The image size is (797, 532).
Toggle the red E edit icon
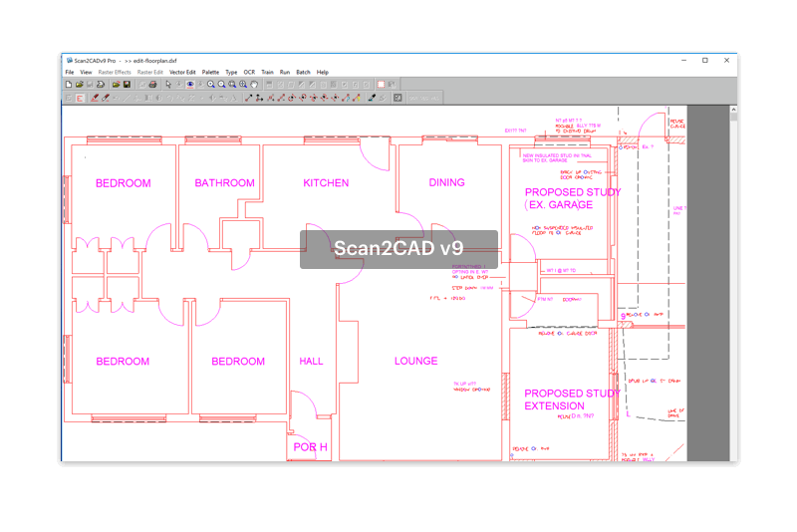point(80,98)
